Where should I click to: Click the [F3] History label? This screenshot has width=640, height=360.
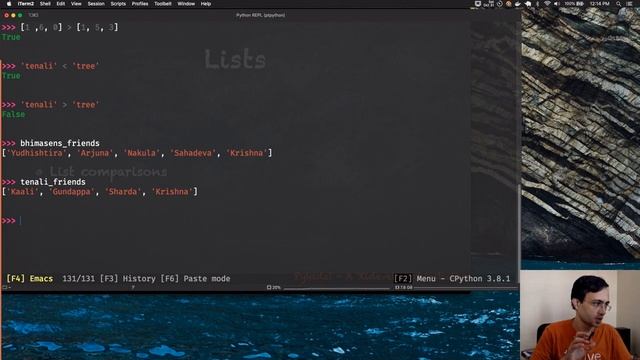[127, 278]
